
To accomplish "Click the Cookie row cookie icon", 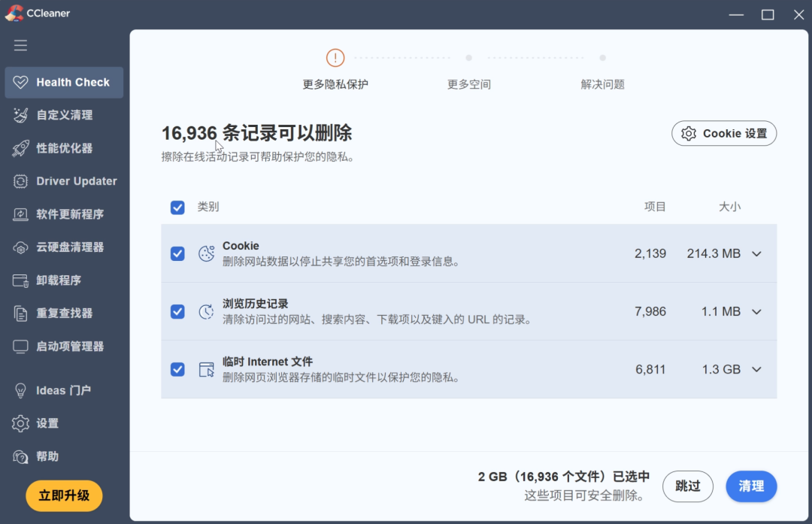I will (207, 253).
